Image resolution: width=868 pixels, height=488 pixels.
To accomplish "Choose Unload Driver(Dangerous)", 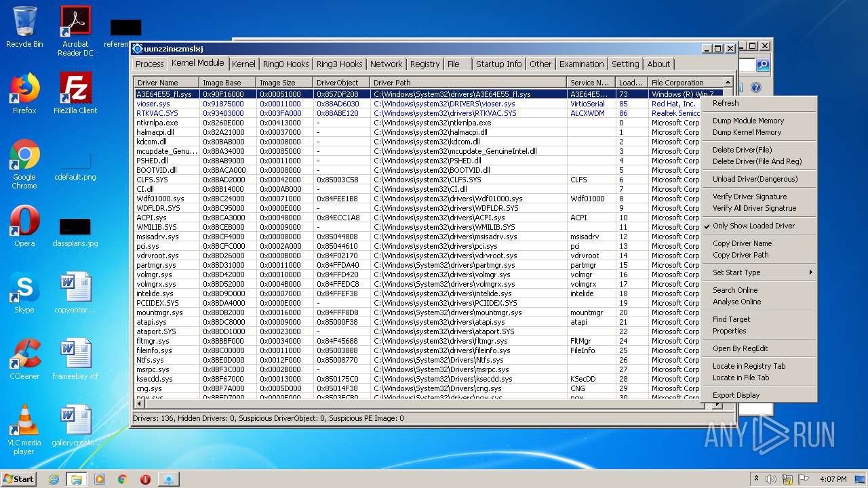I will (x=759, y=179).
